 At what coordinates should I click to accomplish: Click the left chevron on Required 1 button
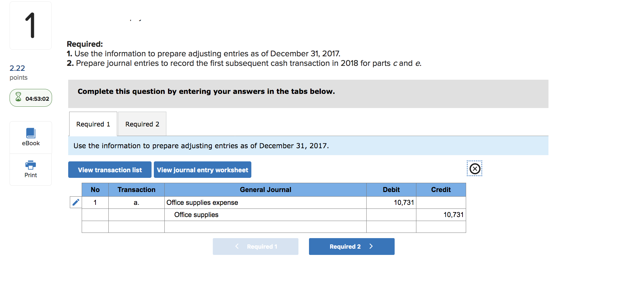pos(237,246)
